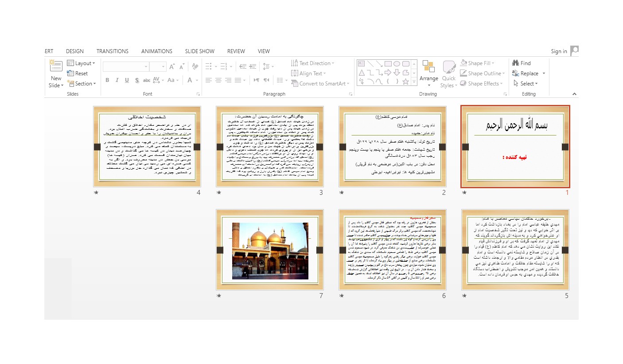
Task: Open the VIEW tab
Action: [x=264, y=51]
